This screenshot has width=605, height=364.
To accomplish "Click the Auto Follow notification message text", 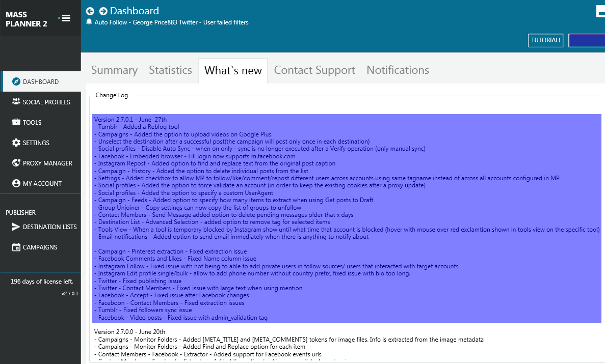I will pos(171,22).
